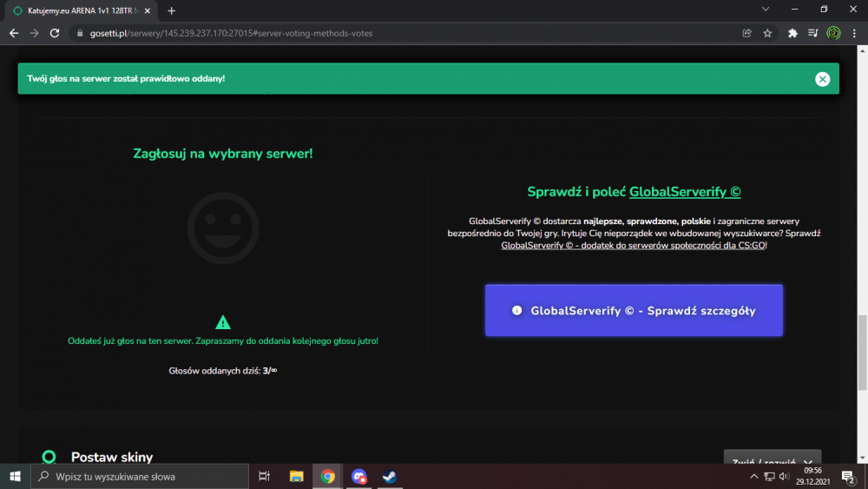The height and width of the screenshot is (489, 868).
Task: Open Discord from the taskbar
Action: pos(358,476)
